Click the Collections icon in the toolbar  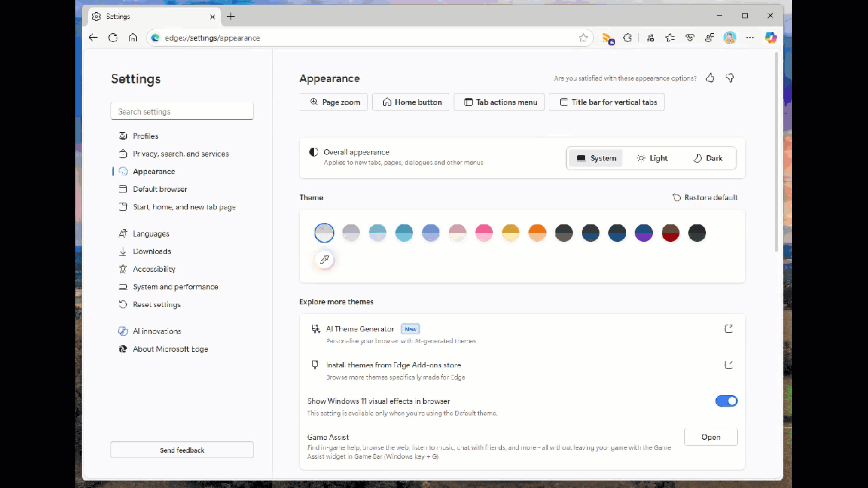(670, 38)
